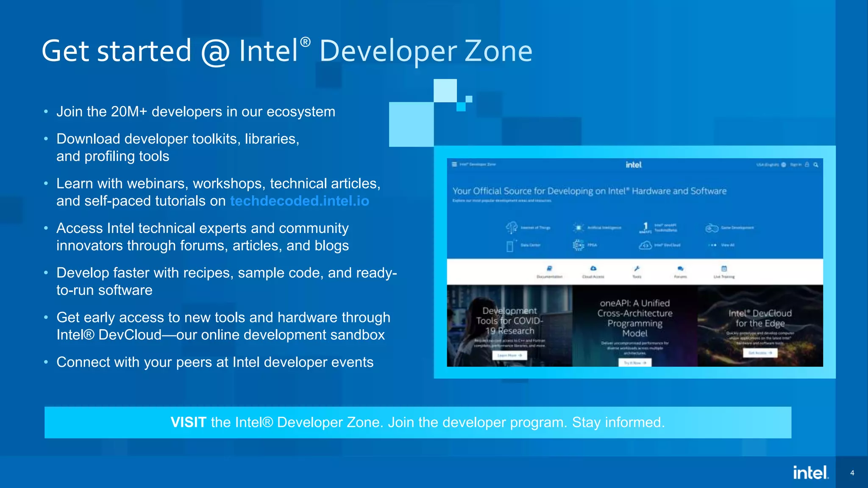The image size is (868, 488).
Task: Click the FPGA chip icon
Action: coord(579,245)
